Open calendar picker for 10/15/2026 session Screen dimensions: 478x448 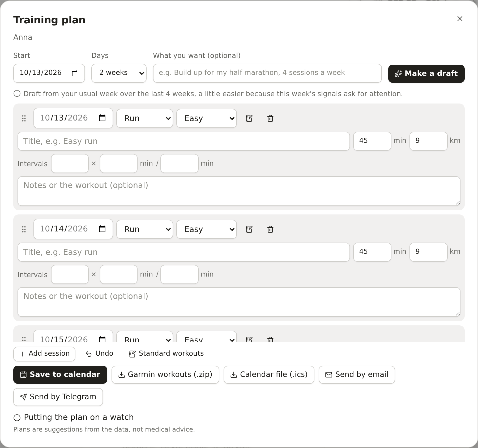(x=102, y=339)
